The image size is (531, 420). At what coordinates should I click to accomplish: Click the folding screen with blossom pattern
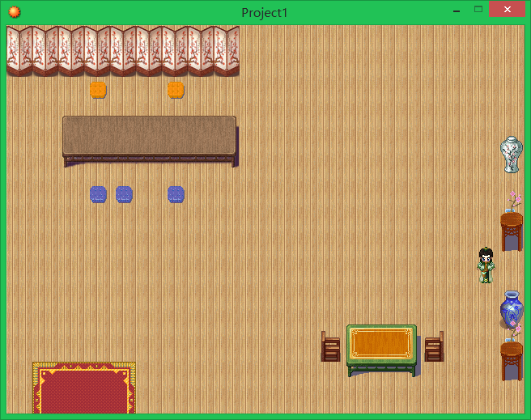click(123, 51)
